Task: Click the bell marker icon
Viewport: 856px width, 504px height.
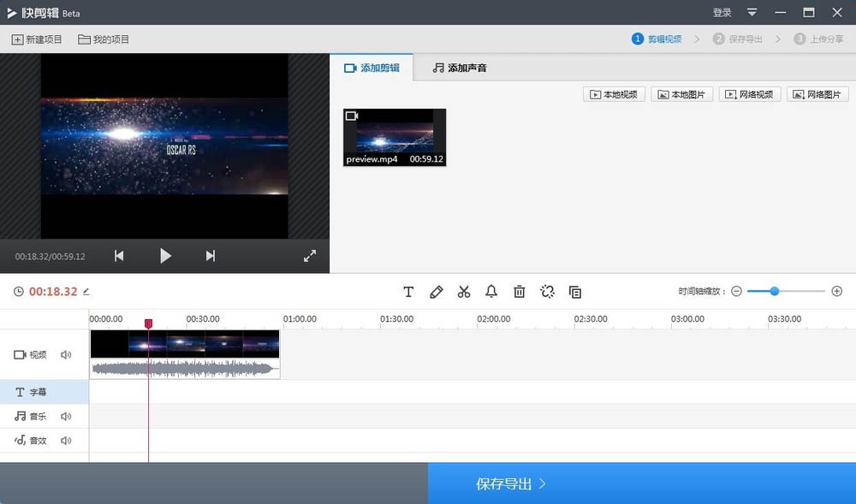Action: click(491, 292)
